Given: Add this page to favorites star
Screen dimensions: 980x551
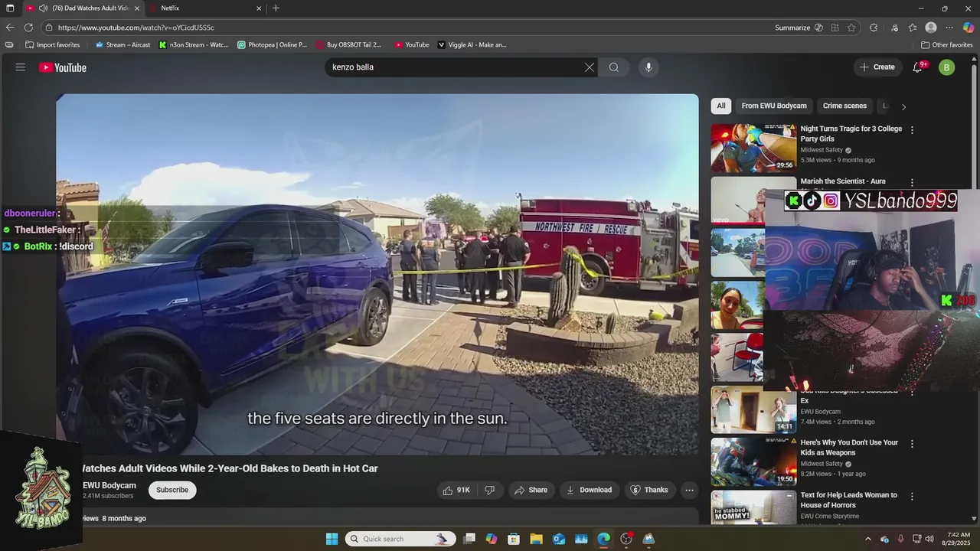Looking at the screenshot, I should tap(851, 28).
